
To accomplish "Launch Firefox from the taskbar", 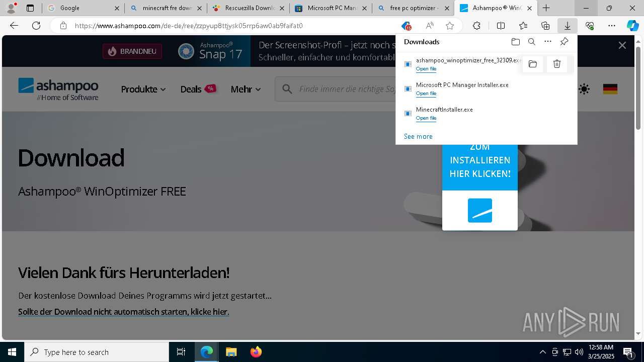I will (256, 352).
